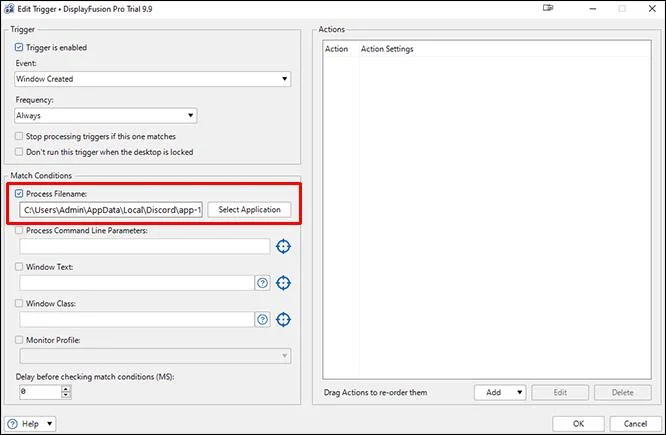Enable the Monitor Profile checkbox
Screen dimensions: 666x435
click(x=19, y=340)
